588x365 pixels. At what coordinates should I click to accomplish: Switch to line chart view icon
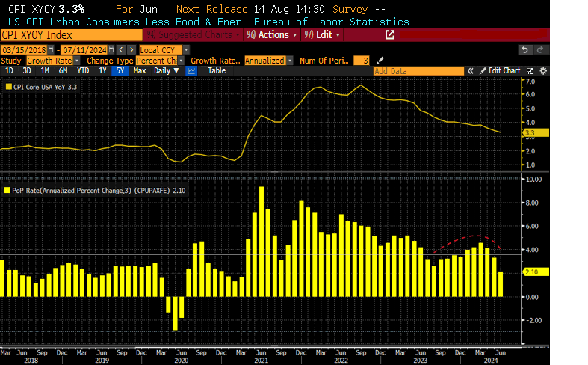coord(191,71)
